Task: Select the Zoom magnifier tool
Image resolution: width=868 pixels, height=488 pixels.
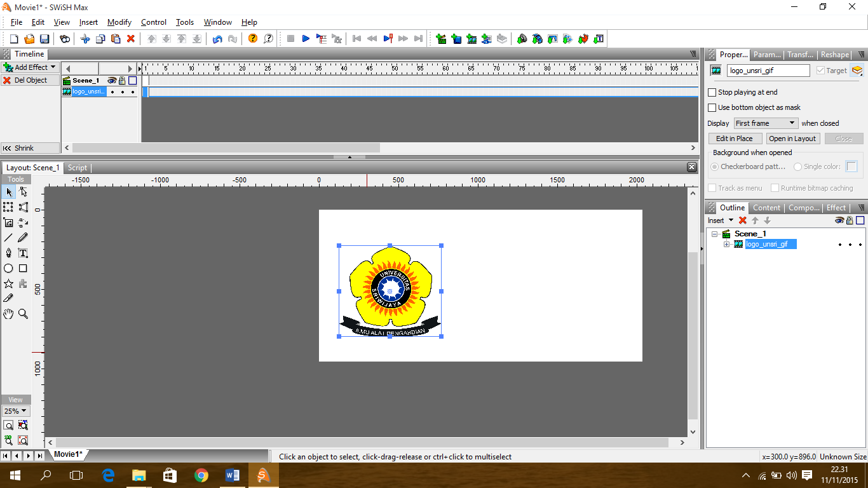Action: click(x=24, y=314)
